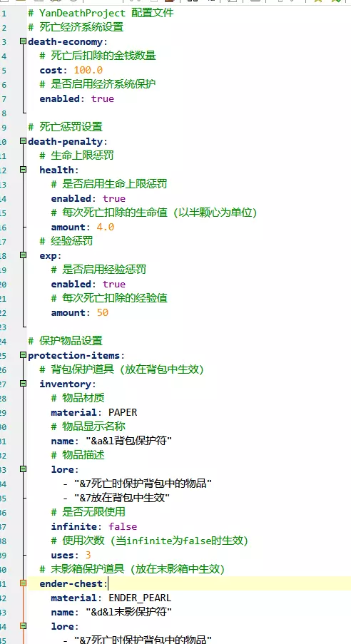Click the '# 死亡经济系统设置' comment line
This screenshot has width=351, height=644.
coord(76,28)
